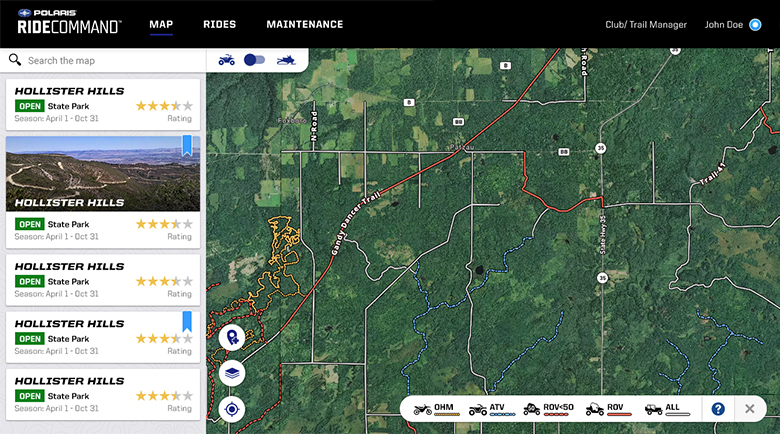Open Club/ Trail Manager link

(x=646, y=25)
